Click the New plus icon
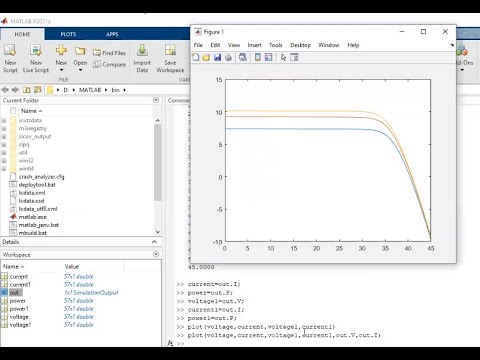Viewport: 480px width, 360px height. pos(61,51)
